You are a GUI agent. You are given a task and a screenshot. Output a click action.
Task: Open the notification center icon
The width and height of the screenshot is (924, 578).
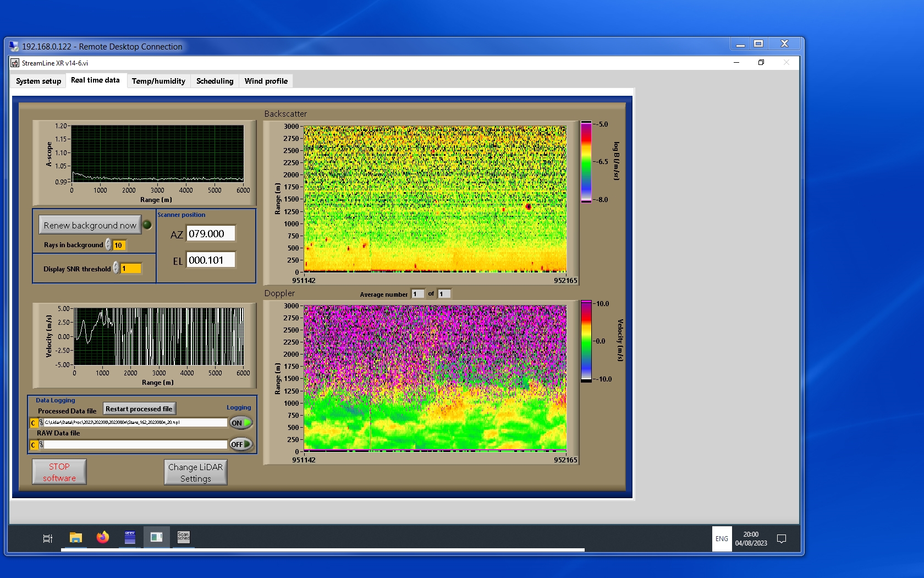781,539
